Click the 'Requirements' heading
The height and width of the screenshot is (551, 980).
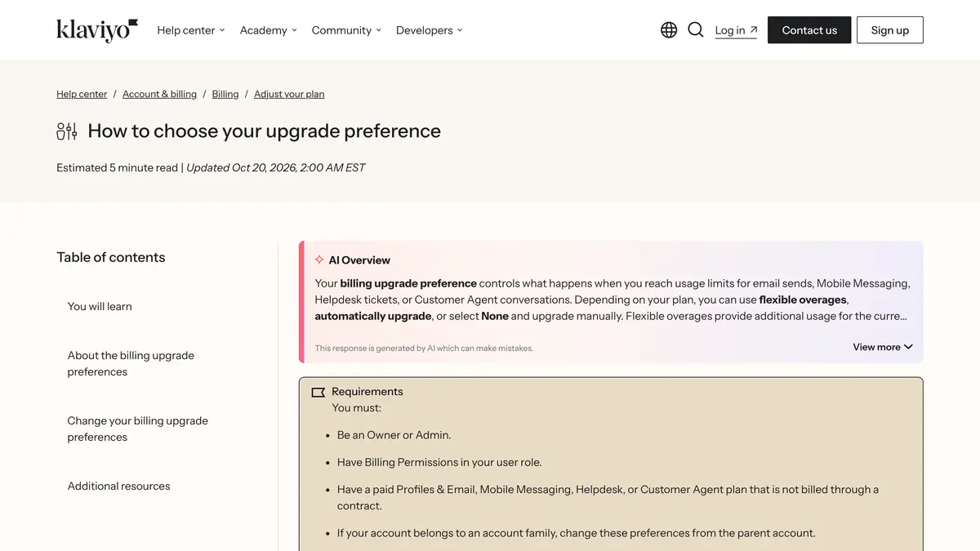(367, 392)
